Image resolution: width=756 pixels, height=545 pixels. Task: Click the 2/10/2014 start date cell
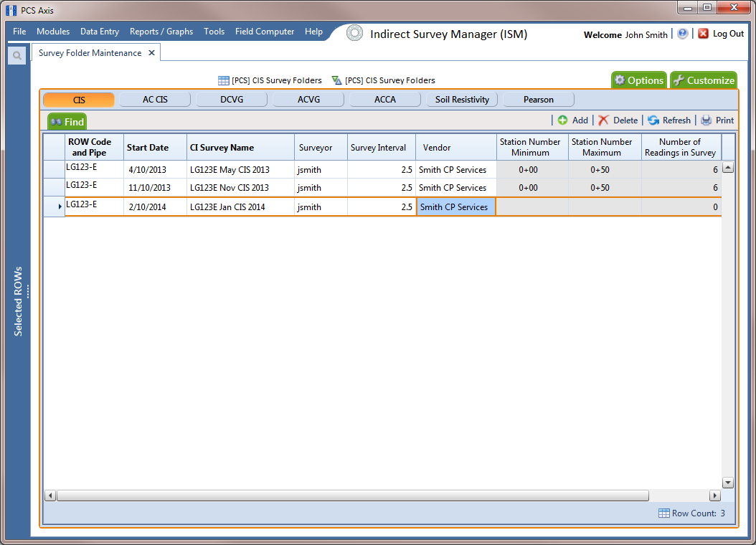point(155,207)
